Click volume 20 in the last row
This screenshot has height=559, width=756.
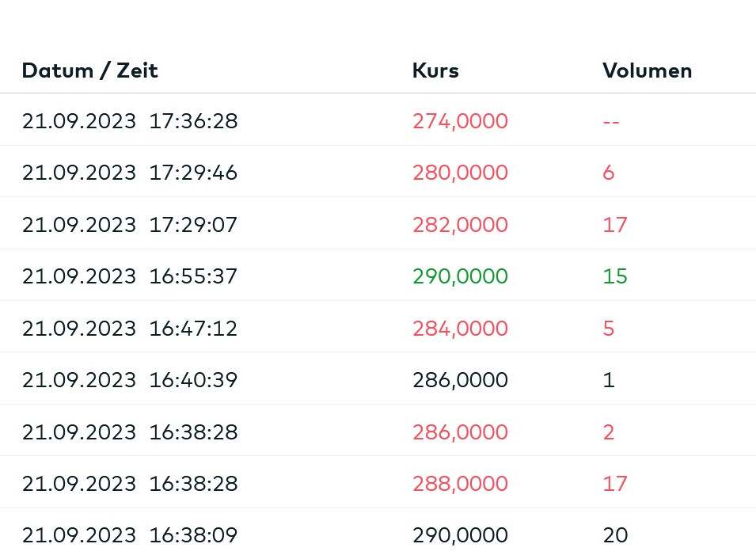(614, 535)
